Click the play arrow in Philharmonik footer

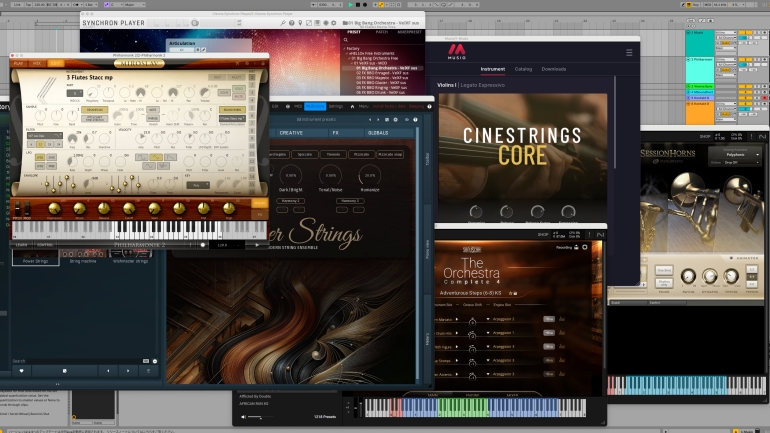tap(257, 244)
